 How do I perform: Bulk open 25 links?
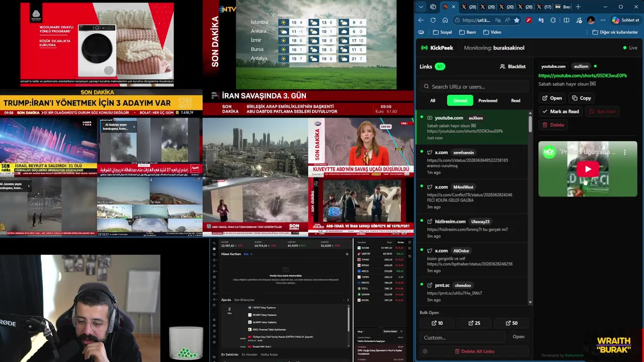(474, 323)
